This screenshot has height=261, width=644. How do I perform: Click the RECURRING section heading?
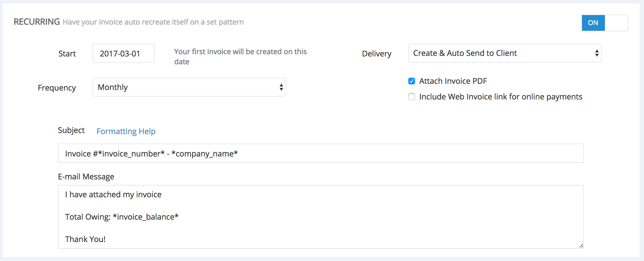click(37, 22)
